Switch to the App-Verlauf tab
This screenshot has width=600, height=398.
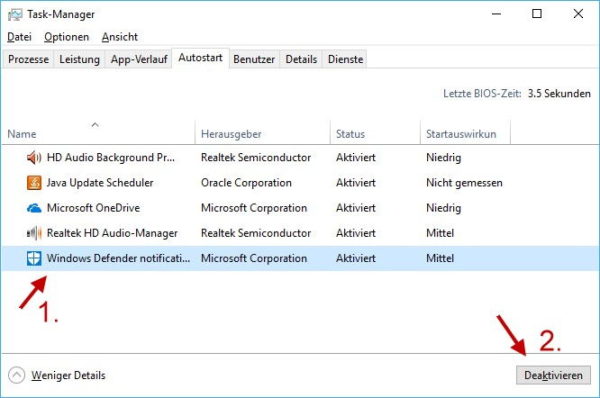point(139,59)
